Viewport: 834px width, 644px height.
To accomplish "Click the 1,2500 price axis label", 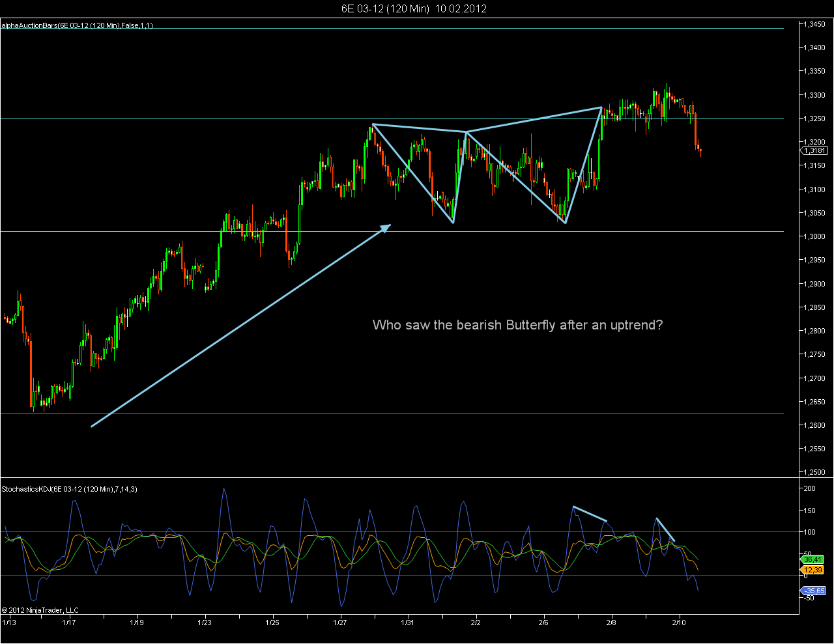I will point(814,473).
